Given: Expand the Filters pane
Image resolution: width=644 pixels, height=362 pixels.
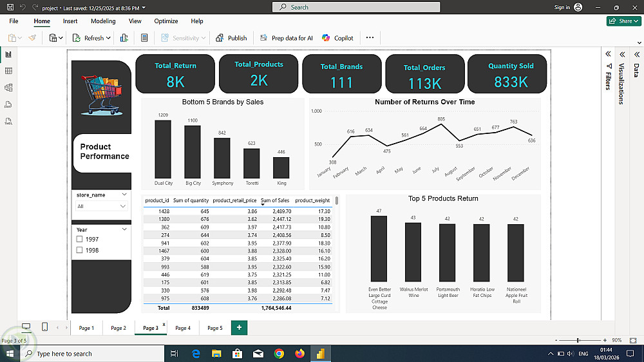Looking at the screenshot, I should (x=608, y=54).
